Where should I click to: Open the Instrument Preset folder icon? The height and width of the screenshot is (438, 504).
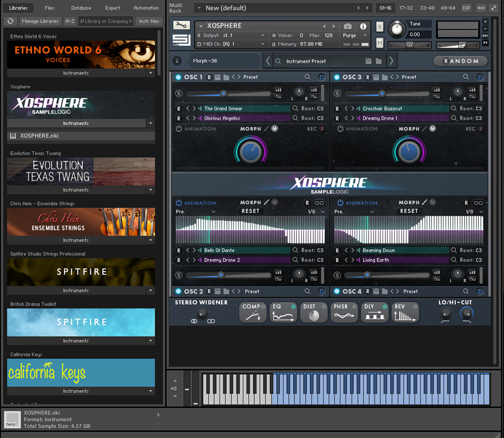379,61
